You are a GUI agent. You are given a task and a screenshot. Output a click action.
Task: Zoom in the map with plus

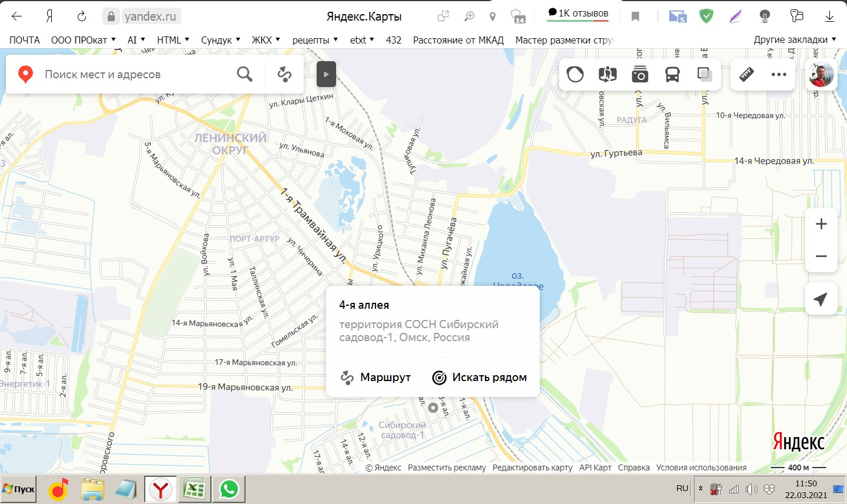[x=821, y=224]
